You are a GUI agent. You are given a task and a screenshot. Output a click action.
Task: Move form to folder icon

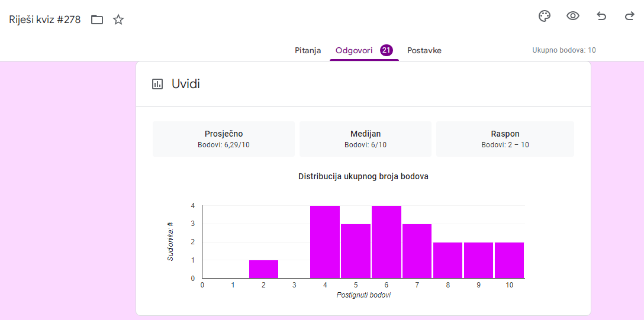(97, 20)
